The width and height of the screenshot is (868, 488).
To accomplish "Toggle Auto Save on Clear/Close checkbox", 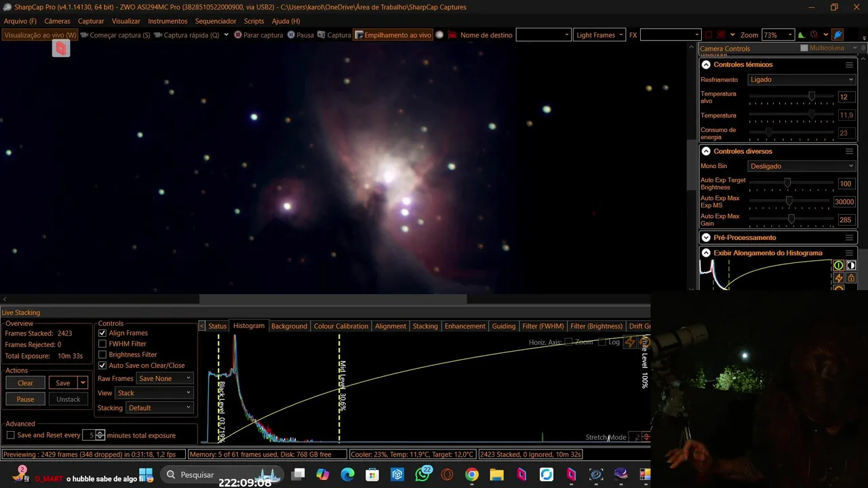I will point(102,365).
